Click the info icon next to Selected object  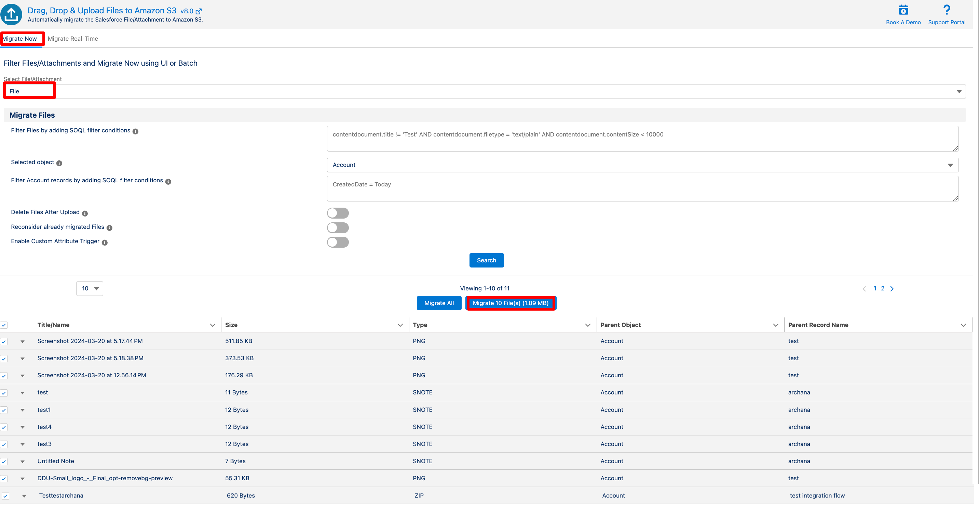click(x=59, y=163)
